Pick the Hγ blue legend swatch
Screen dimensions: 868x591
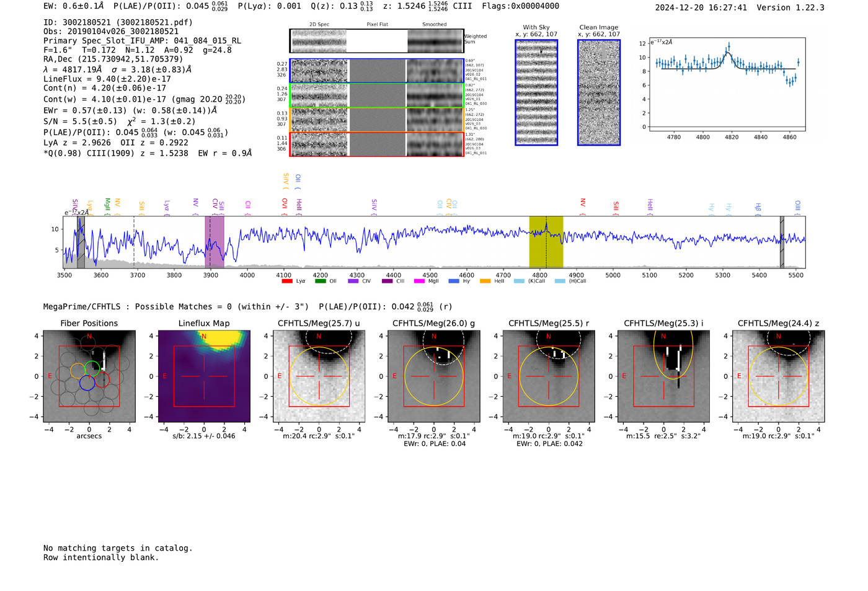pyautogui.click(x=454, y=281)
